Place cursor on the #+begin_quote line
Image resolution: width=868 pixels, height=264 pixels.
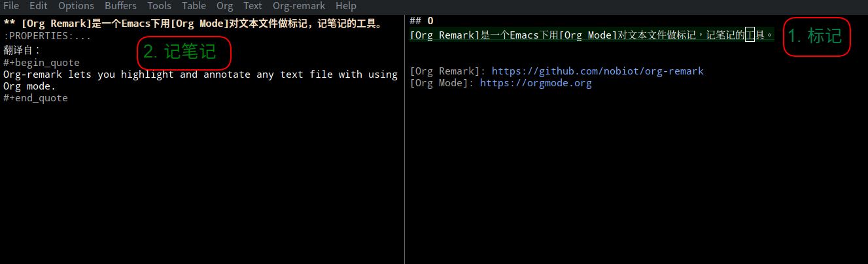coord(41,63)
